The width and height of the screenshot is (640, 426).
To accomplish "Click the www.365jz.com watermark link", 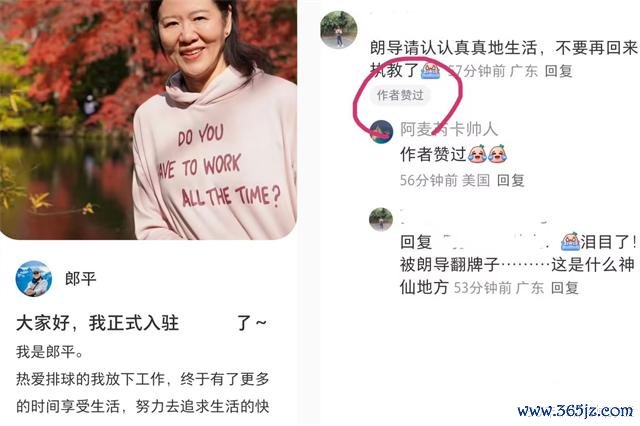I will click(x=575, y=410).
